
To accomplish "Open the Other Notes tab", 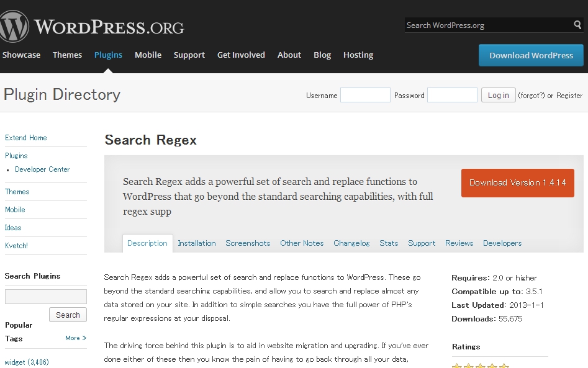I will (302, 243).
